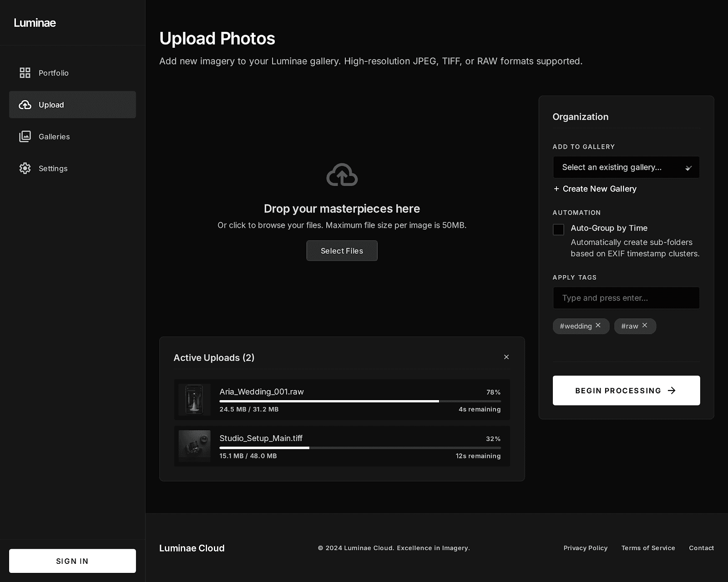Click the Luminae logo in sidebar
Screen dimensions: 728x582
click(x=35, y=23)
